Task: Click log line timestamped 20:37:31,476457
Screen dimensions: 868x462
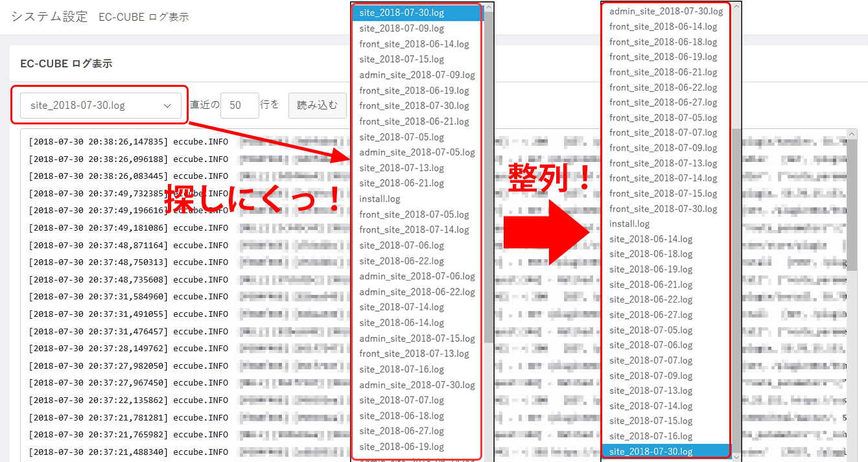Action: pos(128,331)
